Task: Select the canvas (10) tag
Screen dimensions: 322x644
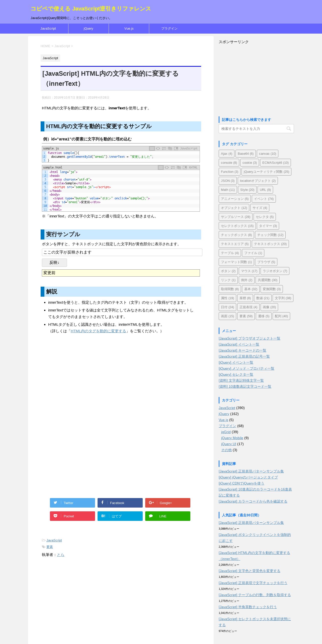Action: pos(268,154)
